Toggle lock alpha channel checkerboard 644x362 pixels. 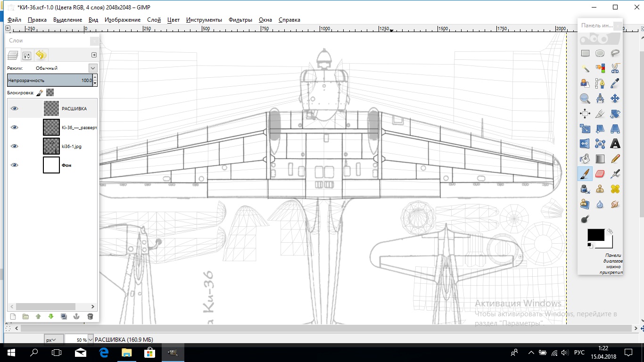[x=50, y=92]
